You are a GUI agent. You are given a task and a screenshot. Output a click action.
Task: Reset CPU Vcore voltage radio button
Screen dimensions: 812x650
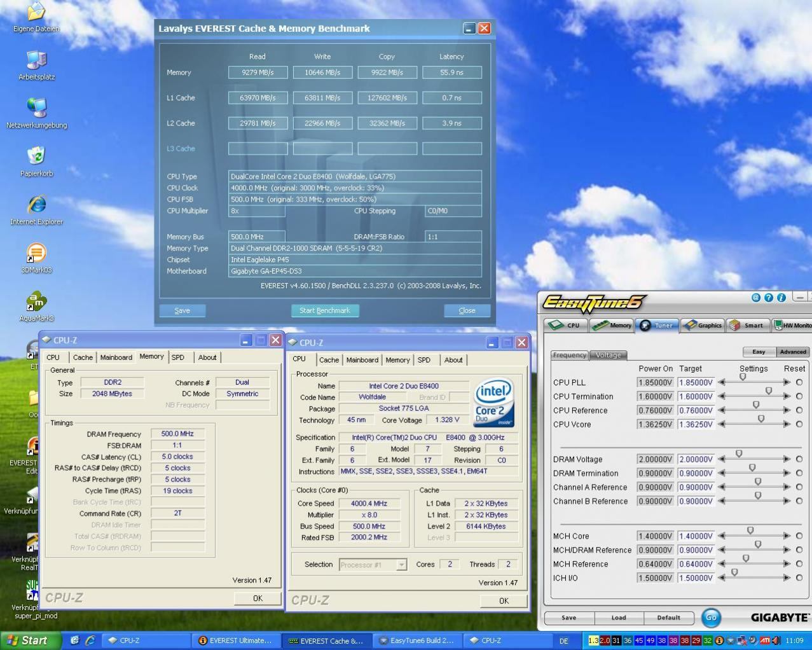click(x=799, y=424)
